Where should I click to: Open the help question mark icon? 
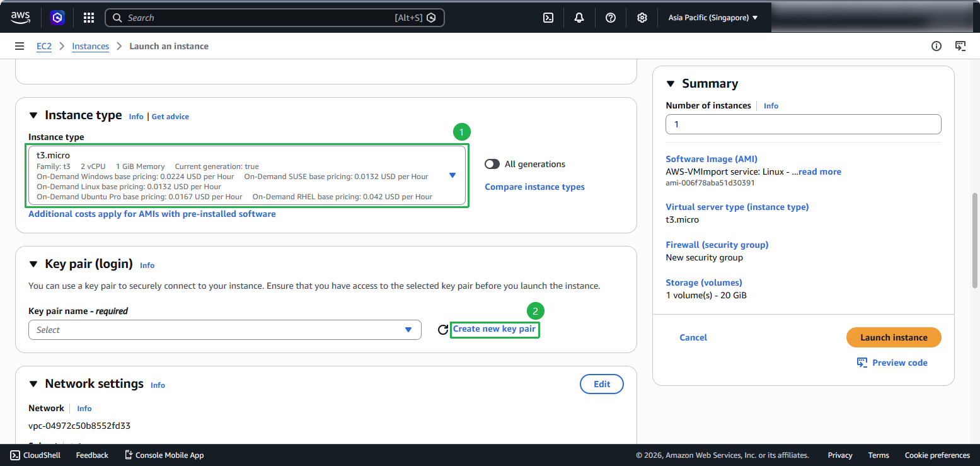[x=611, y=18]
